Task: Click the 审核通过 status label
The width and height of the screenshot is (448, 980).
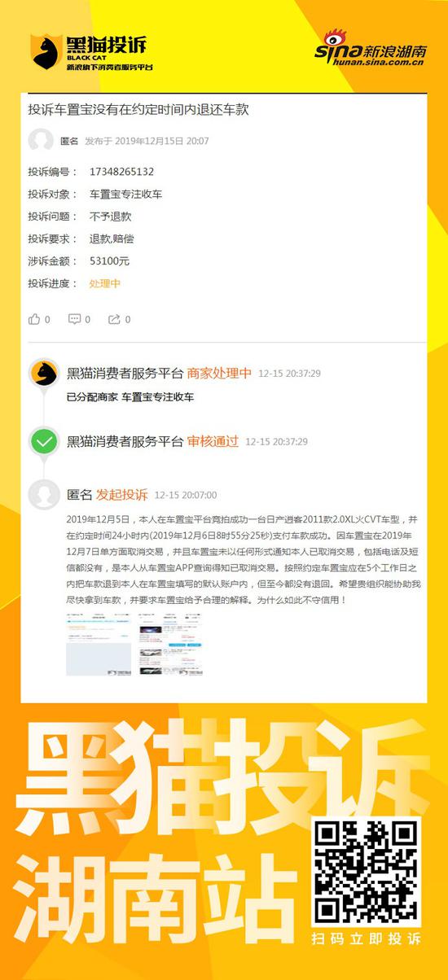Action: click(x=213, y=441)
